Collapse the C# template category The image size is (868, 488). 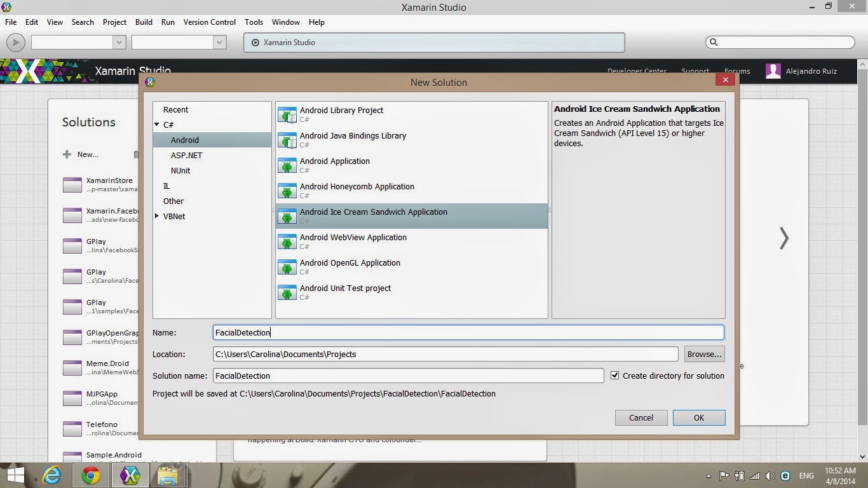coord(157,125)
